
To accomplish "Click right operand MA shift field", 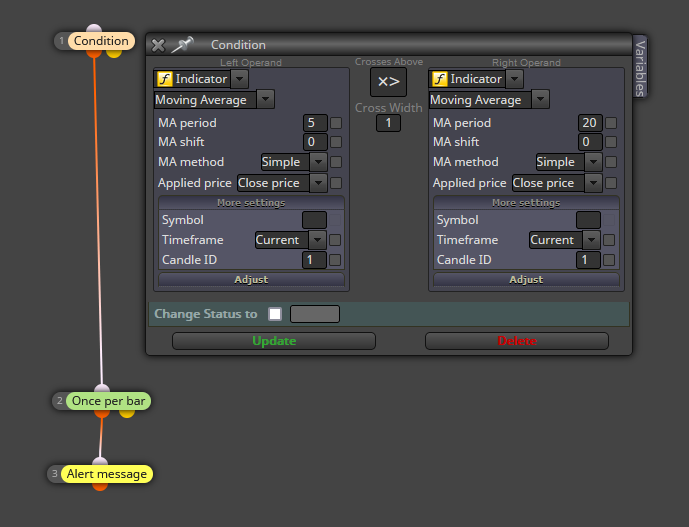I will pyautogui.click(x=590, y=142).
